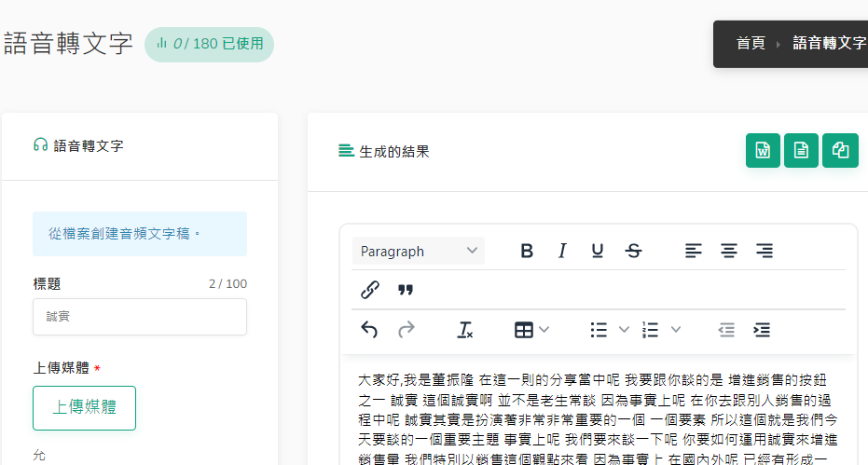The width and height of the screenshot is (868, 465).
Task: Apply numbered list
Action: point(651,330)
